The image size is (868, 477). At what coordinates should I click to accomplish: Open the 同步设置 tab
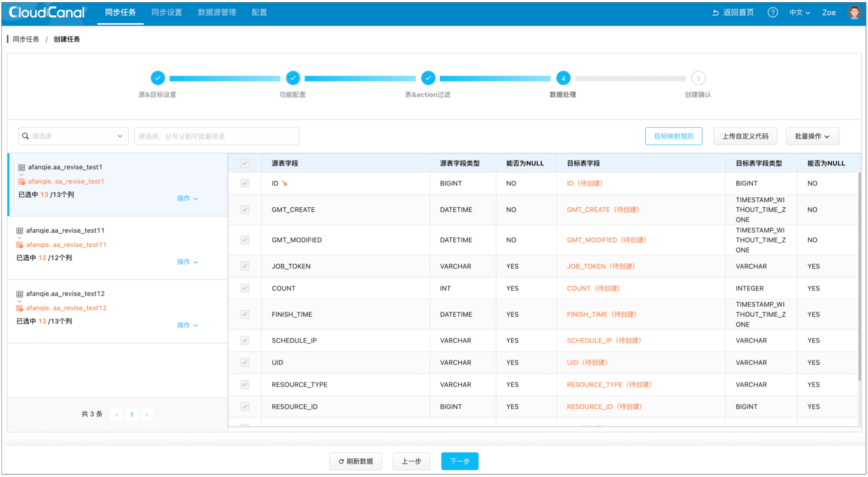tap(167, 12)
